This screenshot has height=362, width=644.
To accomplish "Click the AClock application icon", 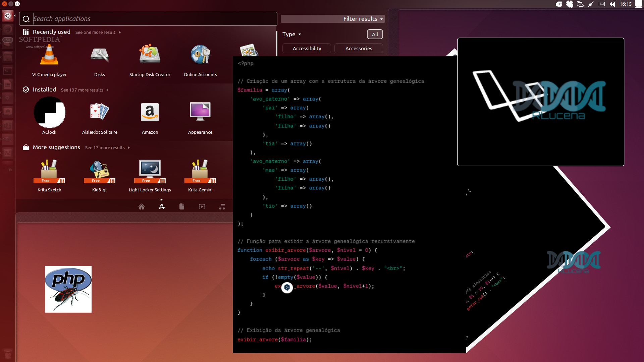I will click(50, 112).
